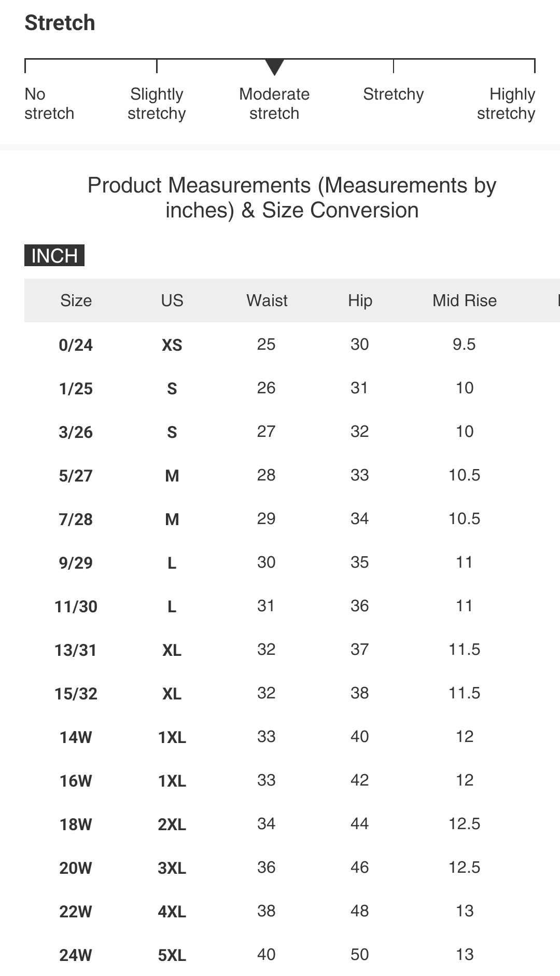Viewport: 560px width, 976px height.
Task: Select the 11/30 size row label
Action: [x=76, y=607]
